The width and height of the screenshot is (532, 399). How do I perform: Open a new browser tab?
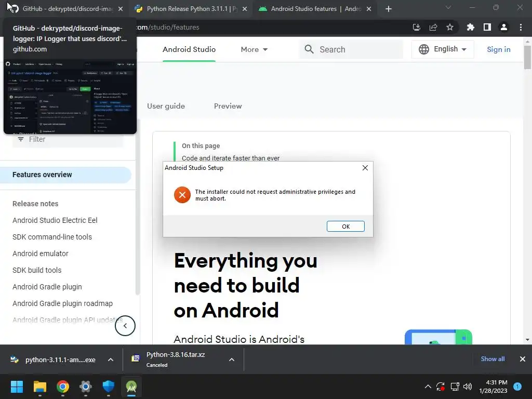pyautogui.click(x=389, y=9)
